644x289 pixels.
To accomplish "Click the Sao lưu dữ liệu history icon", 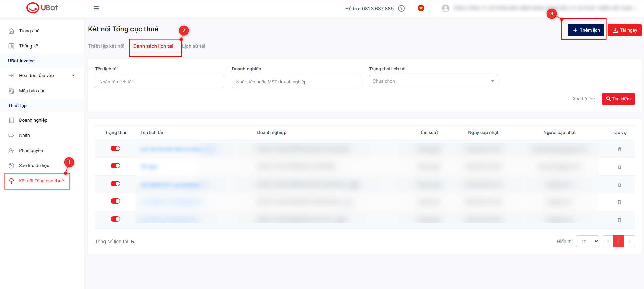I will point(11,165).
